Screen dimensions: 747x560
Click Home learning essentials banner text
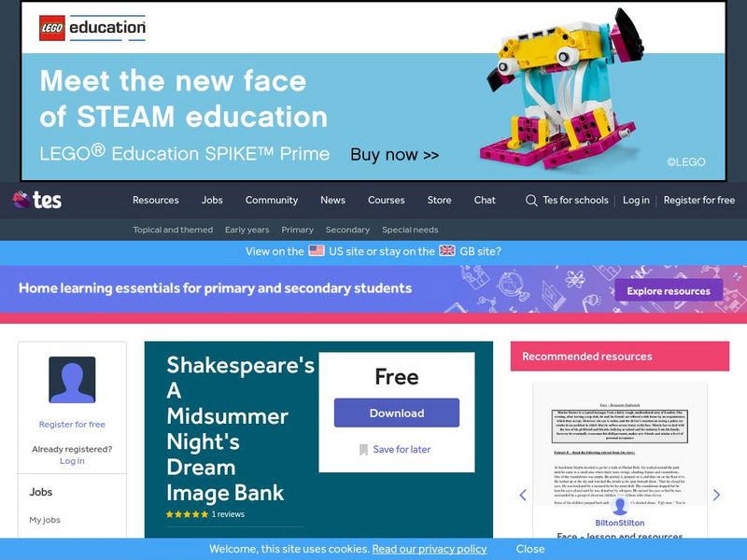pos(216,288)
